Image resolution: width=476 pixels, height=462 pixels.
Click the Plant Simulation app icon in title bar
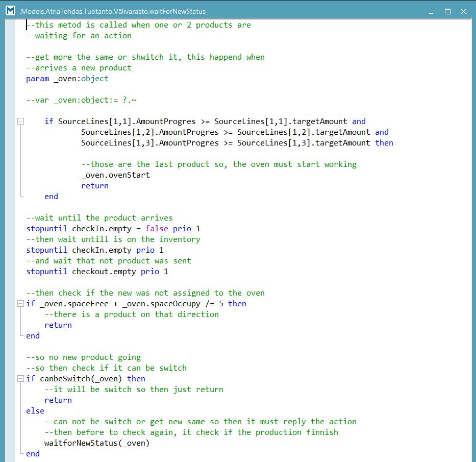pos(10,11)
